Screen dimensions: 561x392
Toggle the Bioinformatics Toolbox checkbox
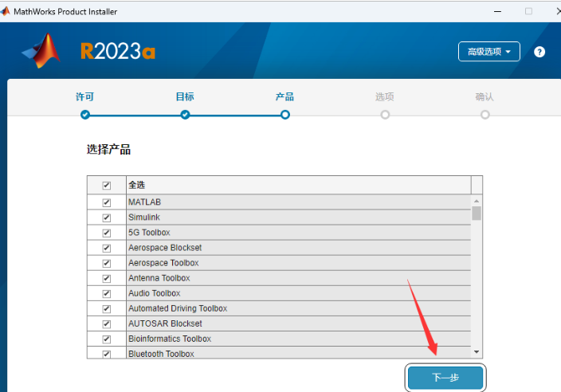[106, 339]
